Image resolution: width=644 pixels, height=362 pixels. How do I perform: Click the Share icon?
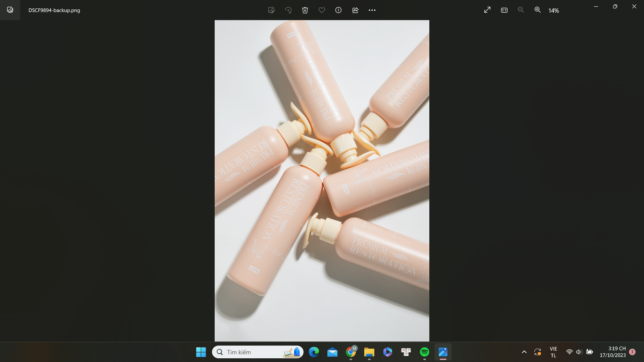click(355, 10)
